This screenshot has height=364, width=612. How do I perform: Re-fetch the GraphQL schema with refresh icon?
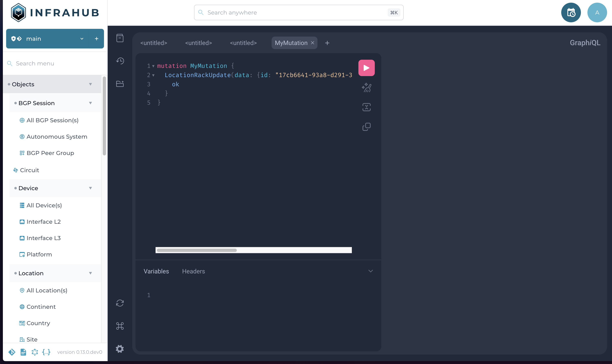pyautogui.click(x=120, y=303)
